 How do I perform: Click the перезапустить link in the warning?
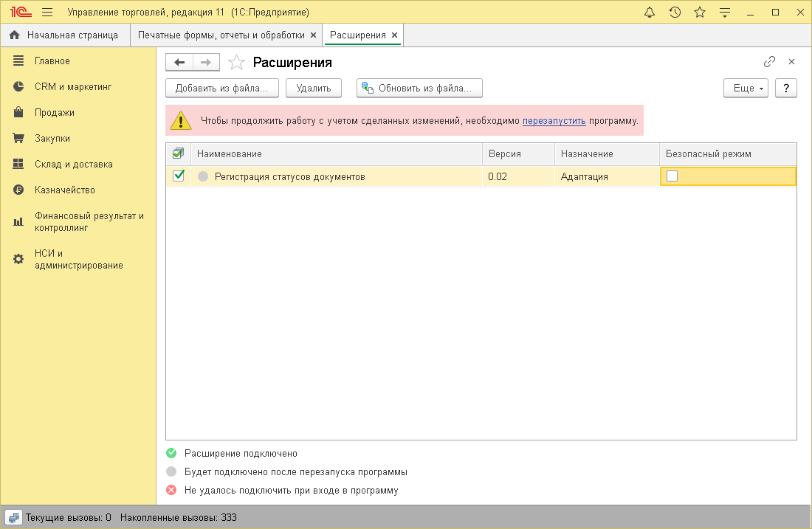coord(552,120)
